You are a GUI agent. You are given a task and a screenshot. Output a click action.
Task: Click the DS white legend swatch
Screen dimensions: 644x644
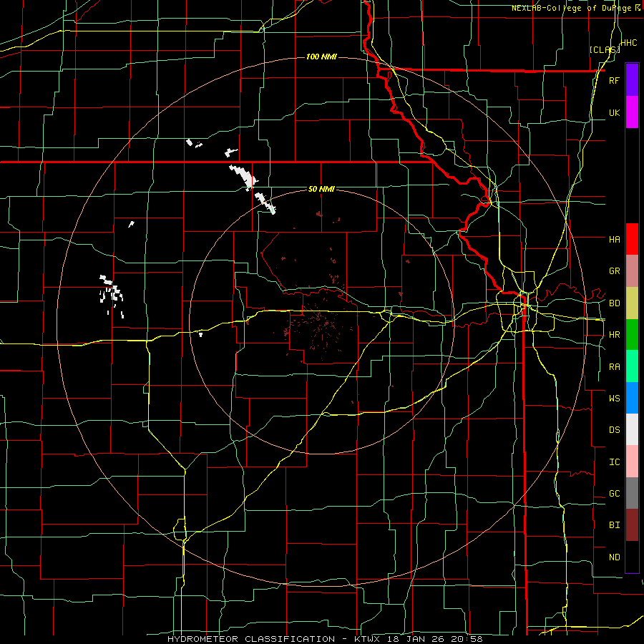(632, 429)
